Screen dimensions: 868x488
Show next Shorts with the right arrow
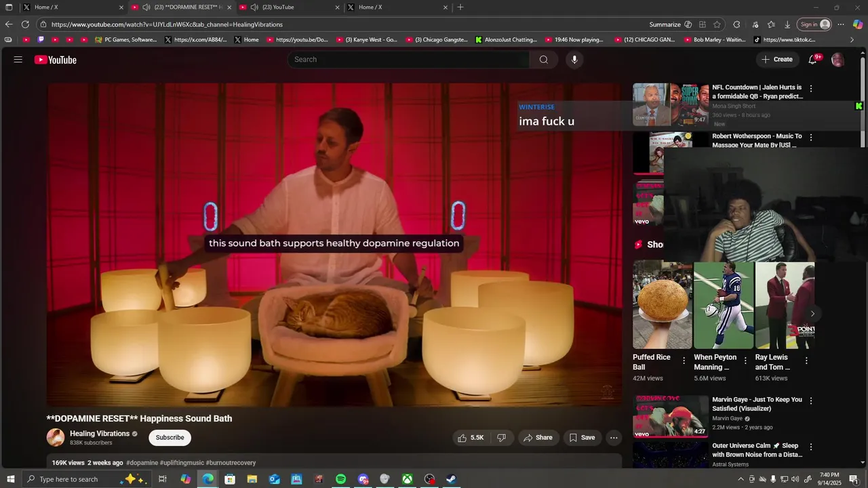tap(812, 313)
